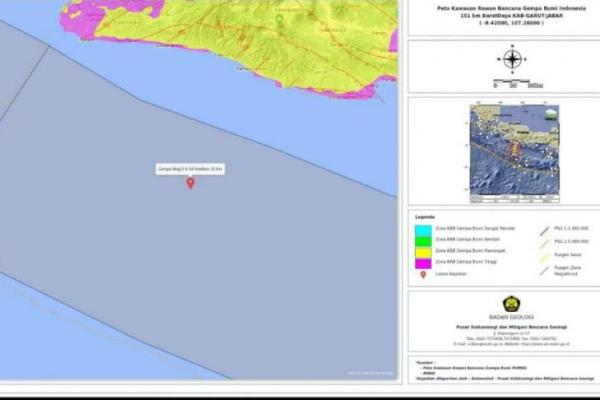Viewport: 600px width, 400px height.
Task: Click the green Rendah zone legend swatch
Action: (423, 241)
